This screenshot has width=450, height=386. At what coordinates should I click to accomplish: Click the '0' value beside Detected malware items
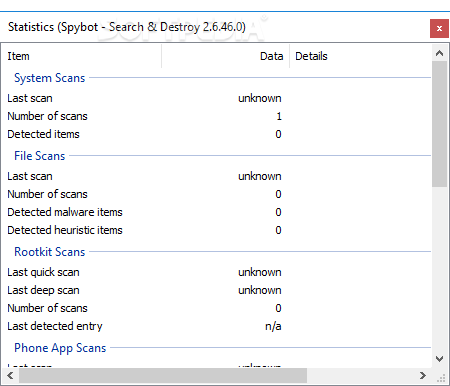tap(278, 212)
